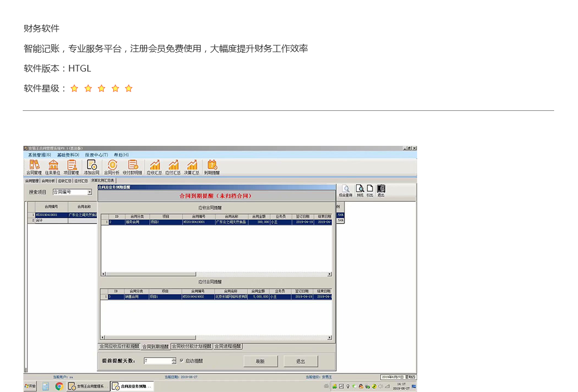Open 基础资料(D) menu

point(68,155)
